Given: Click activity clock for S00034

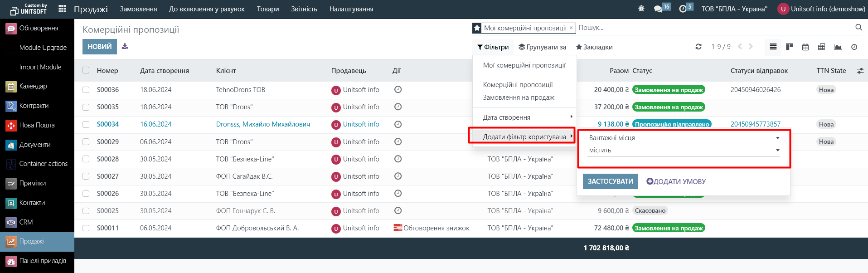Looking at the screenshot, I should point(398,124).
